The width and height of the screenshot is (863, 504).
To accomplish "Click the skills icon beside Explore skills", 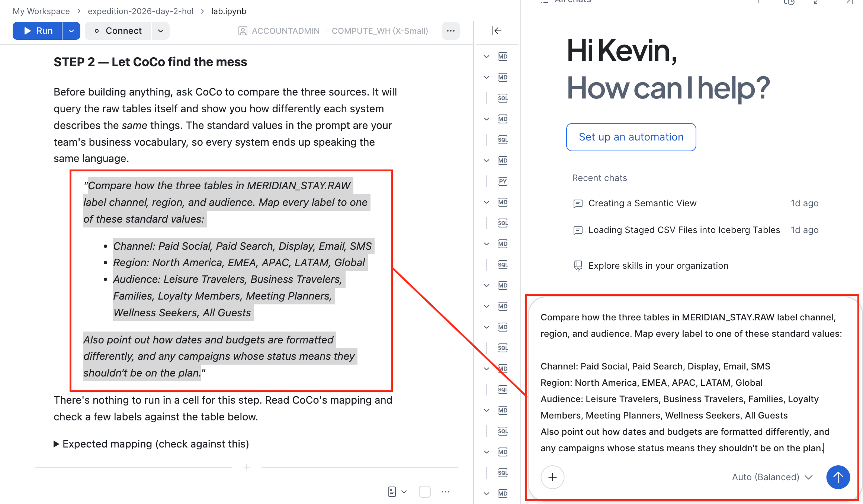I will (578, 266).
